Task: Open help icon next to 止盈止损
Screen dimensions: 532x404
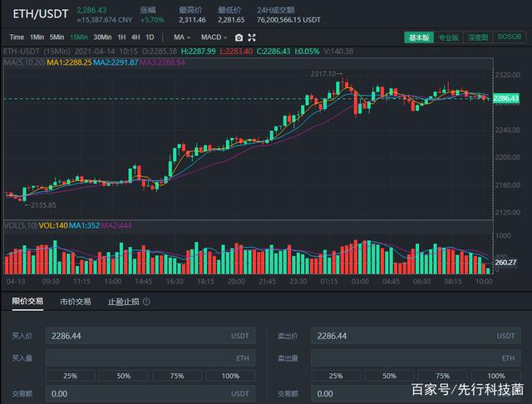Action: click(146, 302)
